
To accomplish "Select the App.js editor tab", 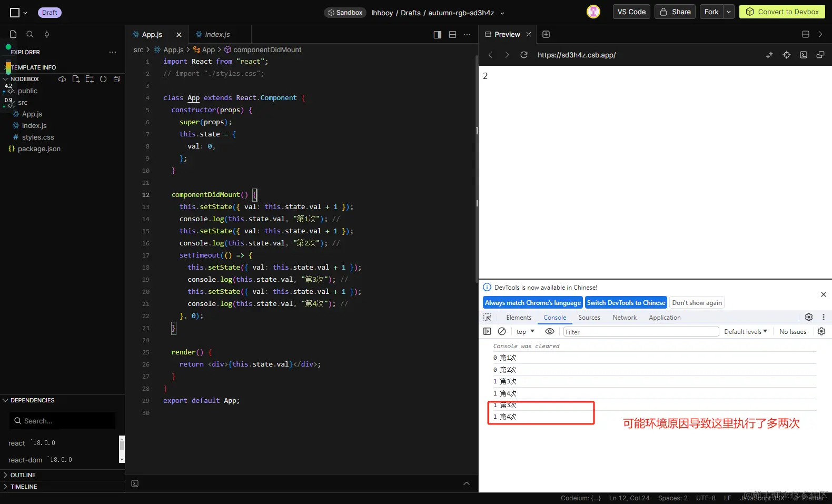I will 152,34.
